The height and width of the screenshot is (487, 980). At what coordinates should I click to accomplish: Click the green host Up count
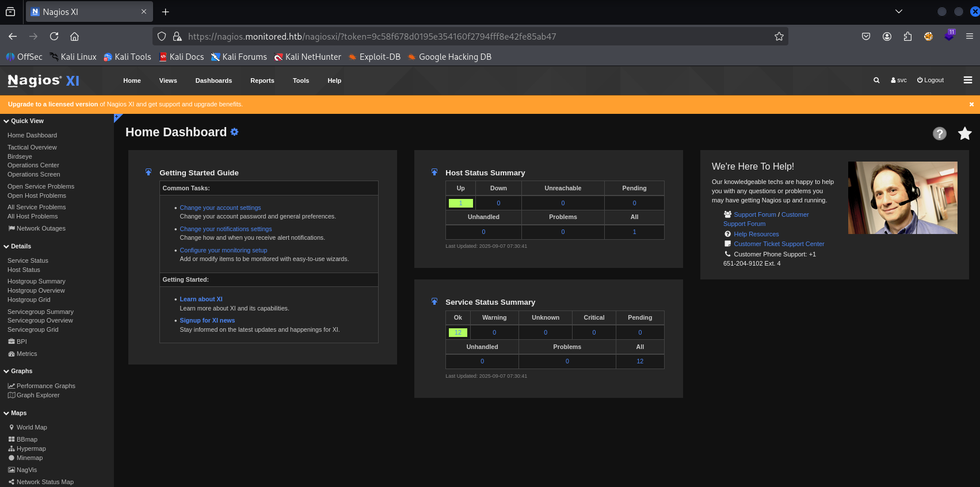point(460,203)
